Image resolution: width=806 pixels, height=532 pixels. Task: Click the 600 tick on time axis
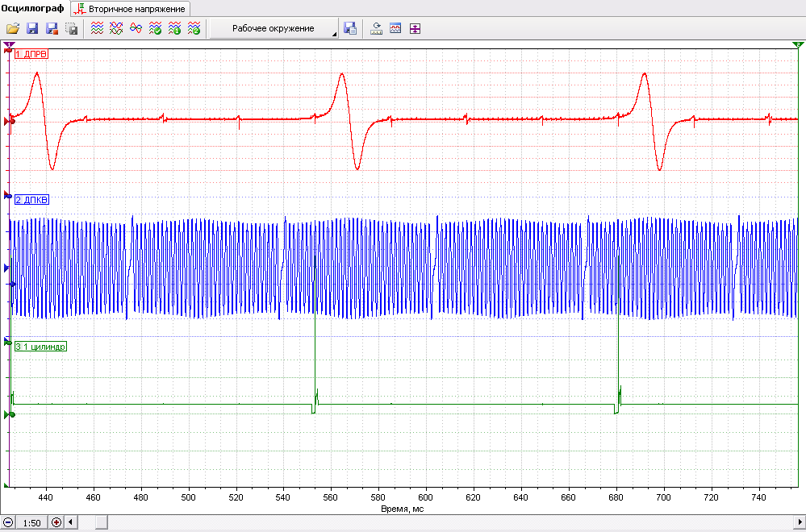[x=426, y=497]
